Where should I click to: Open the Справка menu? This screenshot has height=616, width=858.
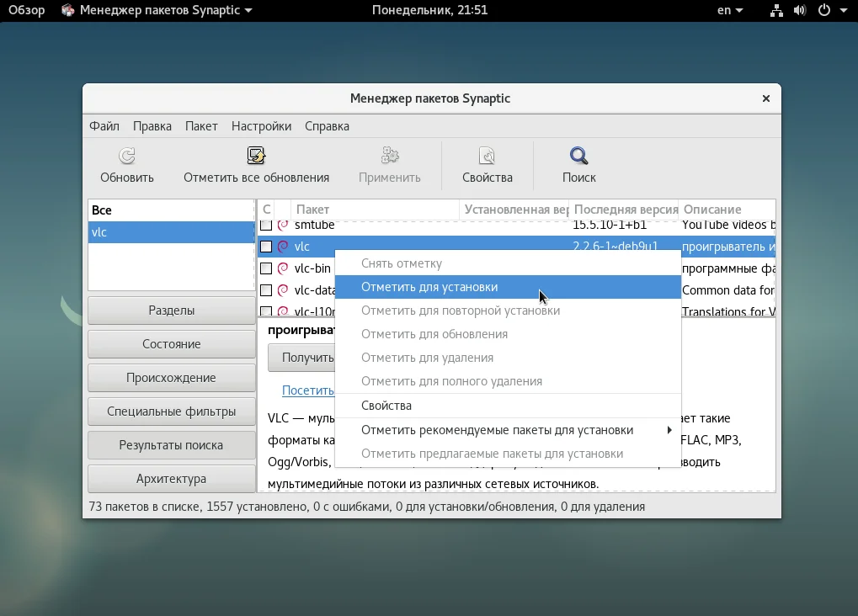coord(327,126)
